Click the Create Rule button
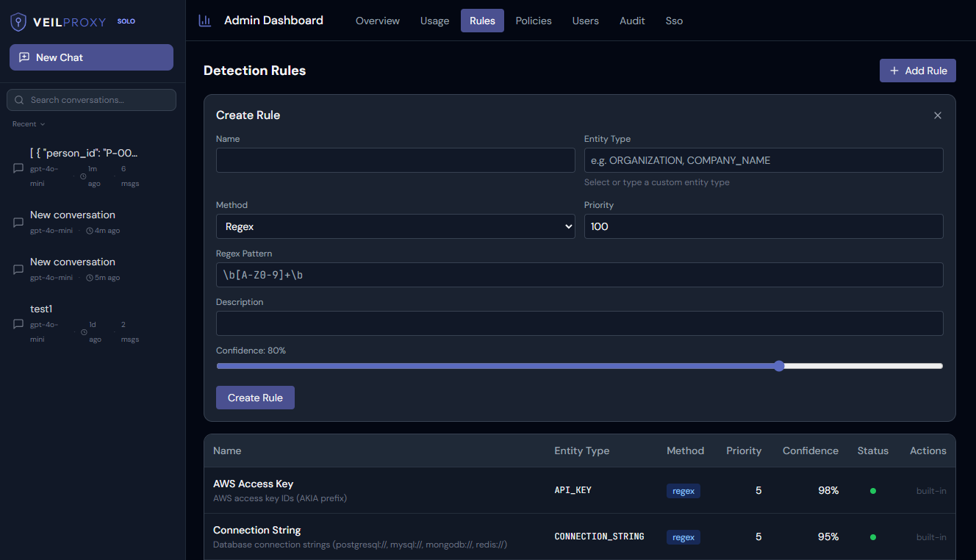Viewport: 976px width, 560px height. click(x=255, y=397)
